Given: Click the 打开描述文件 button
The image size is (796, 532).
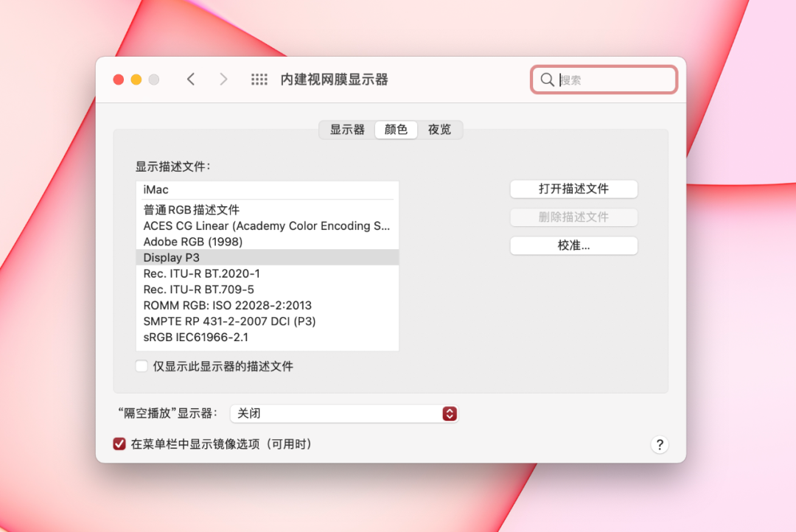Looking at the screenshot, I should pos(573,189).
